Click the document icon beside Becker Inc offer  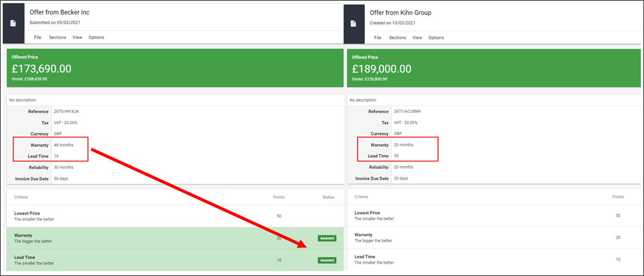tap(13, 23)
